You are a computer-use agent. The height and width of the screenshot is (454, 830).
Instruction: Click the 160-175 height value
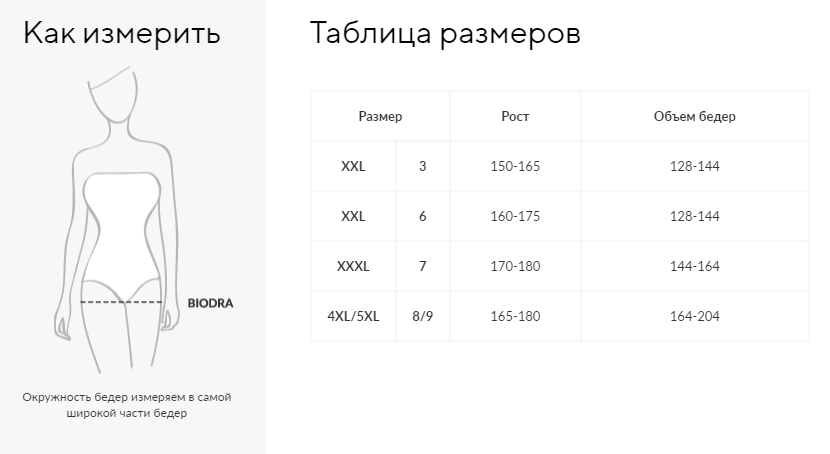515,216
